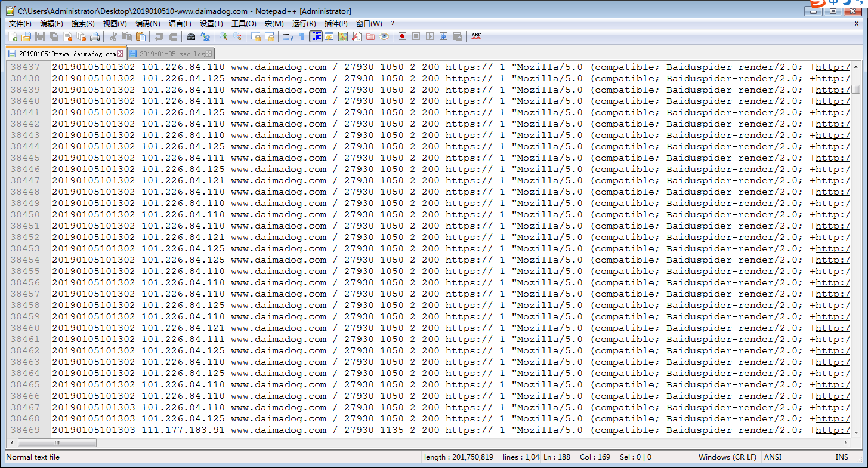Viewport: 868px width, 468px height.
Task: Close the 2019010510-www.daimadog.com tab
Action: pos(121,54)
